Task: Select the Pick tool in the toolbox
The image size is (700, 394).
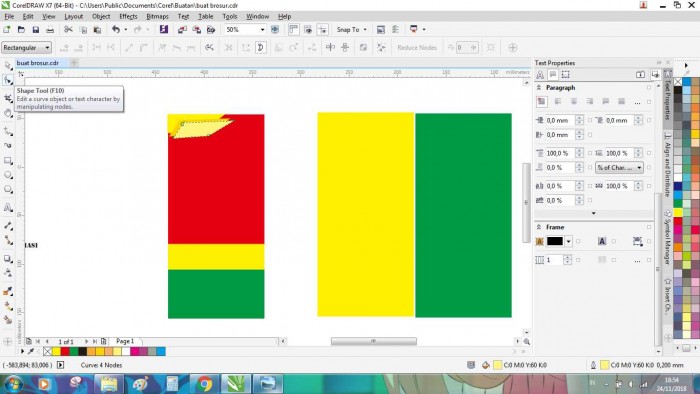Action: point(8,65)
